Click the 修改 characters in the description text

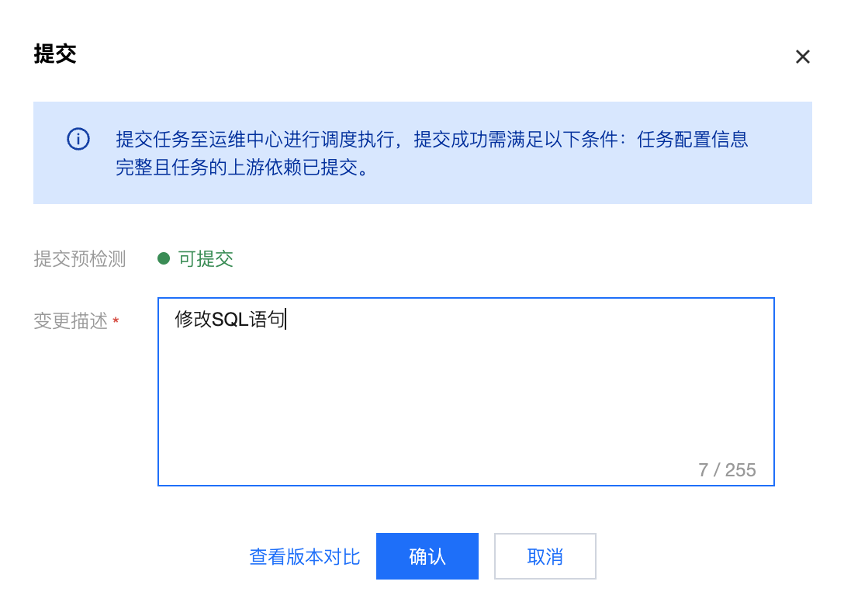pos(193,320)
